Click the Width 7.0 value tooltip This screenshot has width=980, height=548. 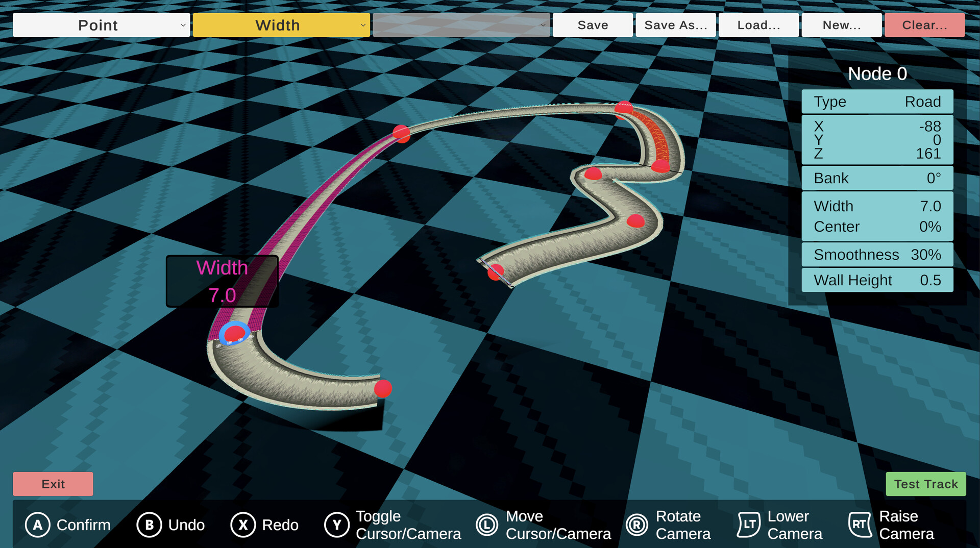pos(222,281)
